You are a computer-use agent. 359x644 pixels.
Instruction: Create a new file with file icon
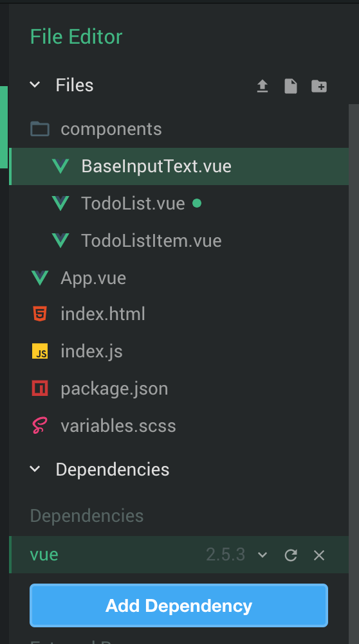[291, 86]
